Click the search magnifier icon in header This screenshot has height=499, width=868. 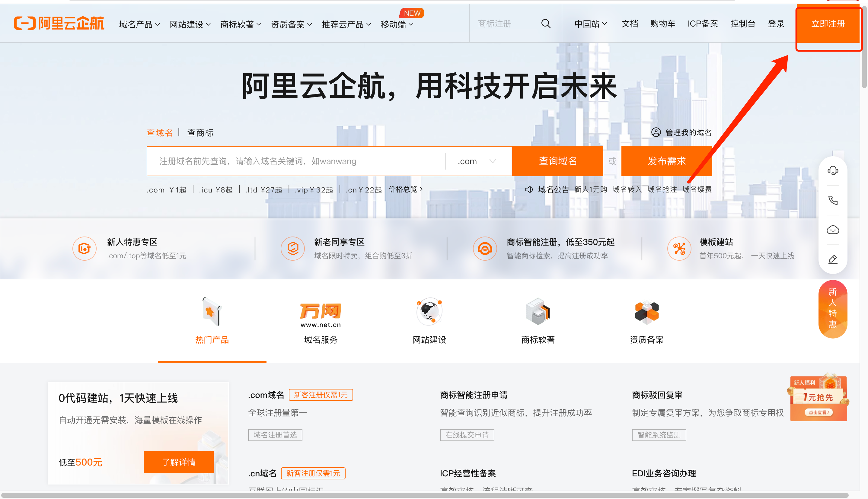pyautogui.click(x=546, y=24)
